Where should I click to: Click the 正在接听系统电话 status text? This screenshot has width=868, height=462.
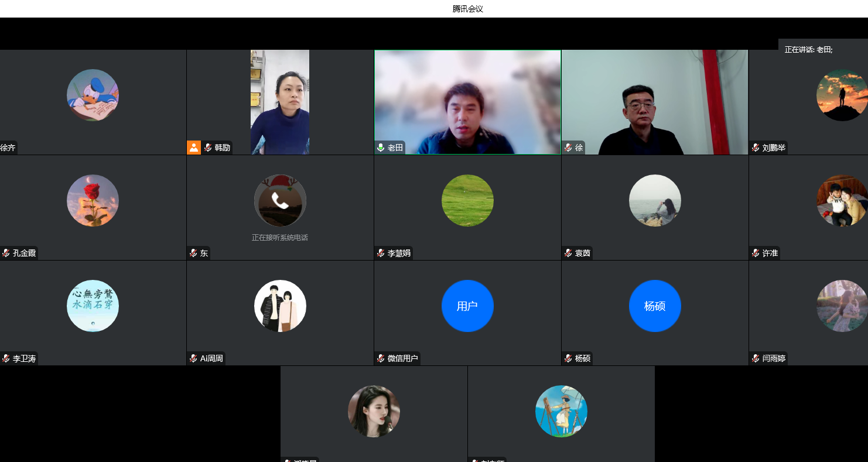[x=280, y=238]
